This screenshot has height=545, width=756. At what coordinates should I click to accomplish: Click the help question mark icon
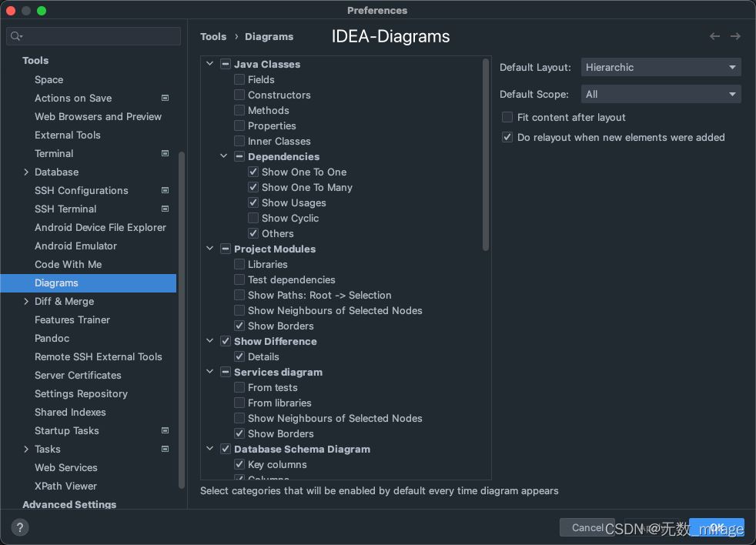pyautogui.click(x=20, y=527)
